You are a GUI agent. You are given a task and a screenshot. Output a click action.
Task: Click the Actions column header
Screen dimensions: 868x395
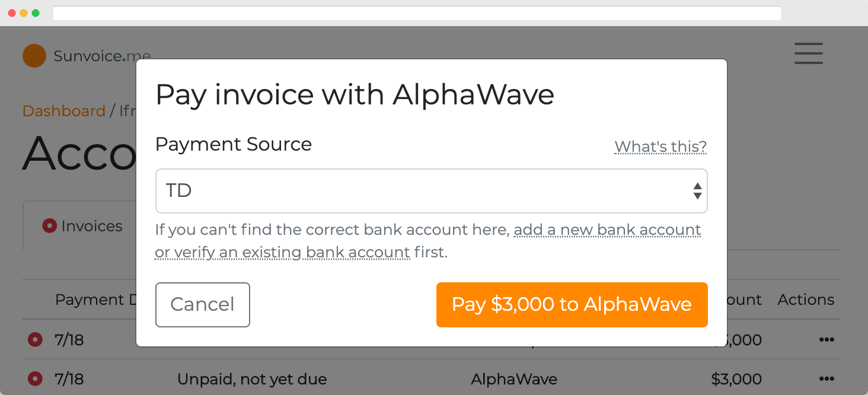point(805,300)
